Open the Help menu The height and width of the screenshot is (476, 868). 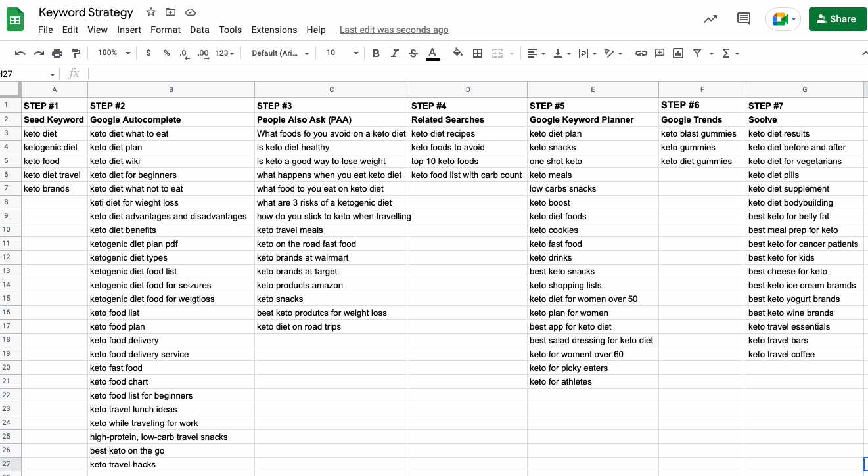(x=316, y=30)
